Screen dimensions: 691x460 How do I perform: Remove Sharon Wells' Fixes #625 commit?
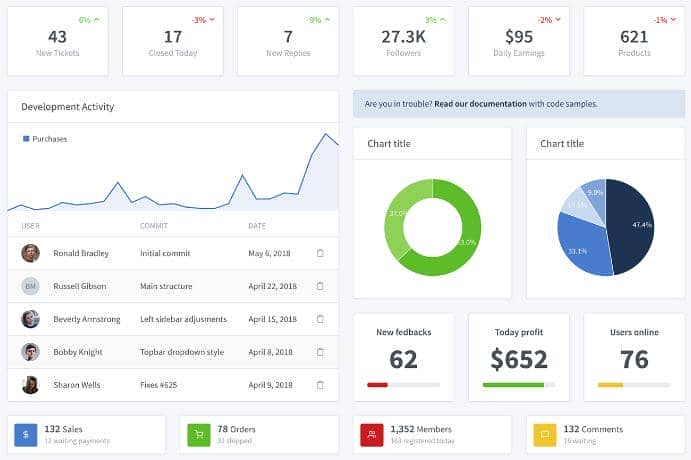coord(320,384)
